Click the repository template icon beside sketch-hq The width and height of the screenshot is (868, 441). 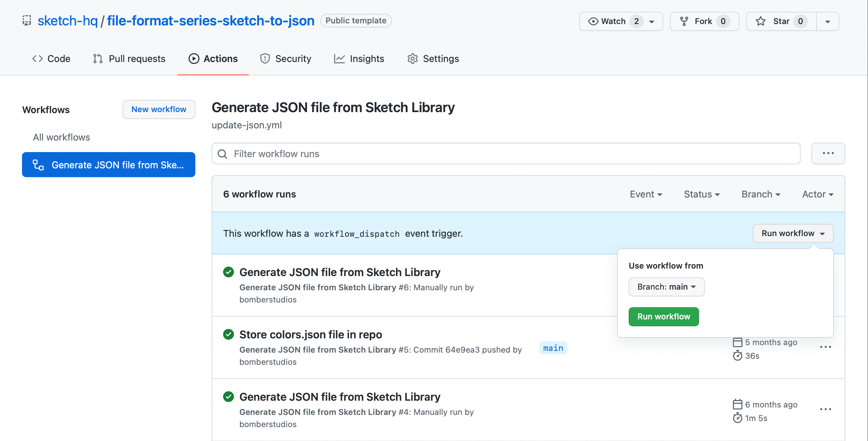tap(26, 20)
